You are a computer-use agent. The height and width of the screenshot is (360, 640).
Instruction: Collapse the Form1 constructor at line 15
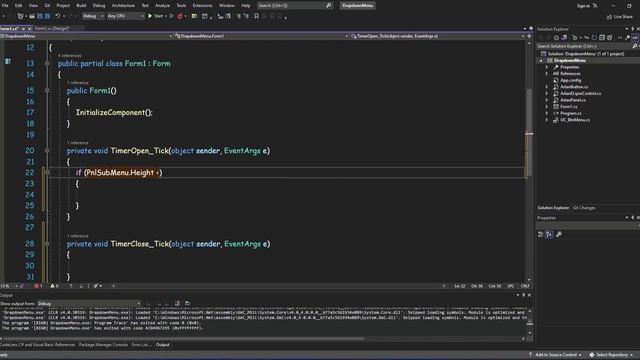[x=47, y=90]
